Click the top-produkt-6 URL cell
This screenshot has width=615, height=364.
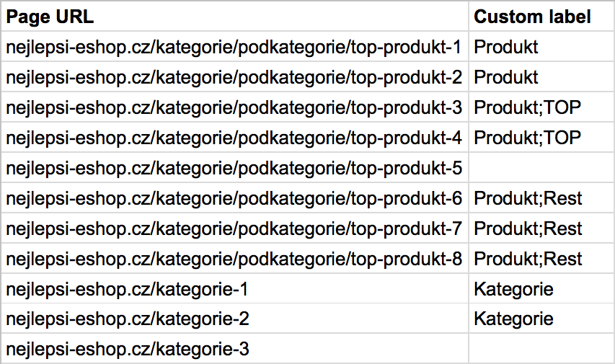click(x=234, y=198)
